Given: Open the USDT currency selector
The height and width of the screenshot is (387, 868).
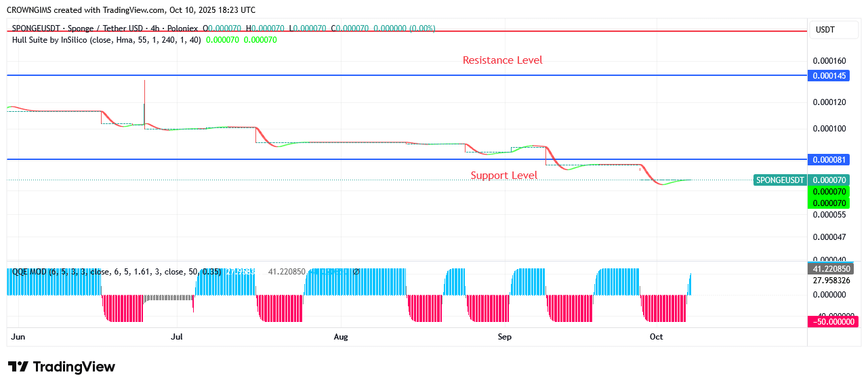Looking at the screenshot, I should [825, 30].
